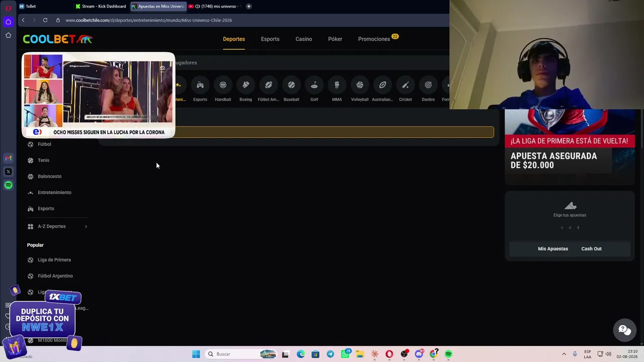
Task: Open Microsoft Store from the taskbar
Action: click(x=315, y=354)
